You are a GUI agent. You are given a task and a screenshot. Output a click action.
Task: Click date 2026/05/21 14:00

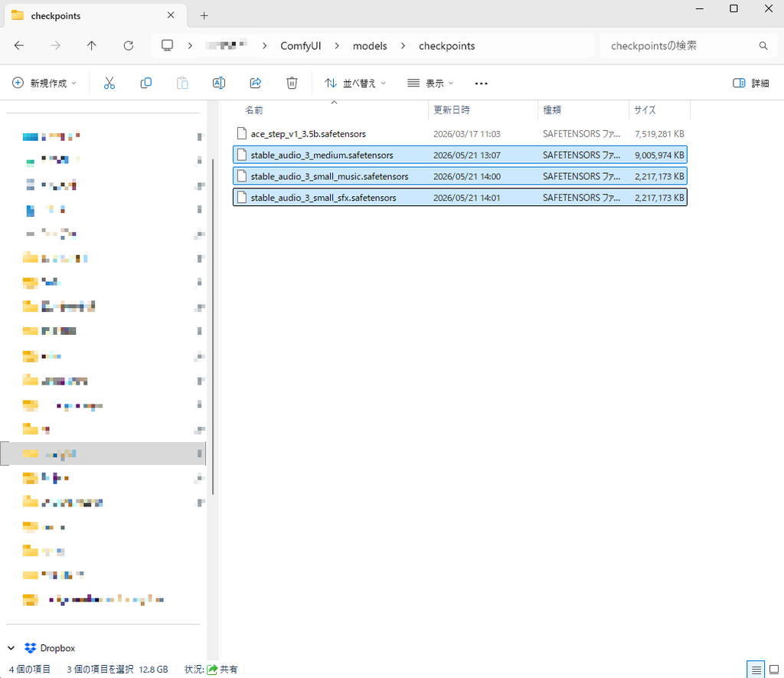point(466,177)
